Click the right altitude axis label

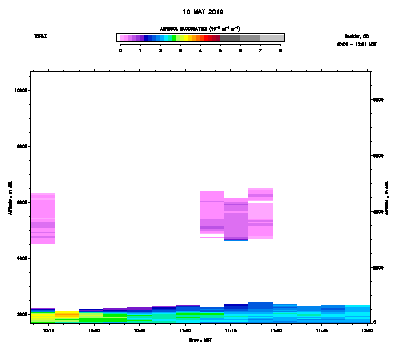[387, 198]
